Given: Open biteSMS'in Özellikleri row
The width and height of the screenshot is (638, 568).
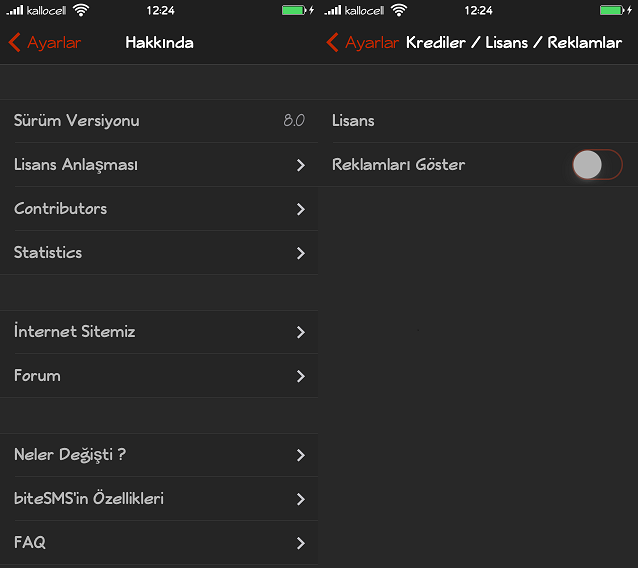Looking at the screenshot, I should pyautogui.click(x=159, y=498).
